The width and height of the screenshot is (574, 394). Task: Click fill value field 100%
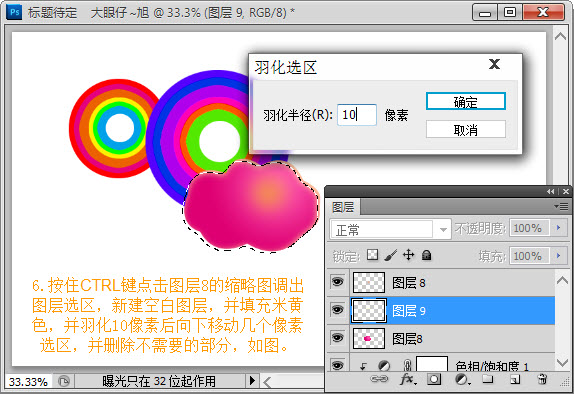(530, 256)
